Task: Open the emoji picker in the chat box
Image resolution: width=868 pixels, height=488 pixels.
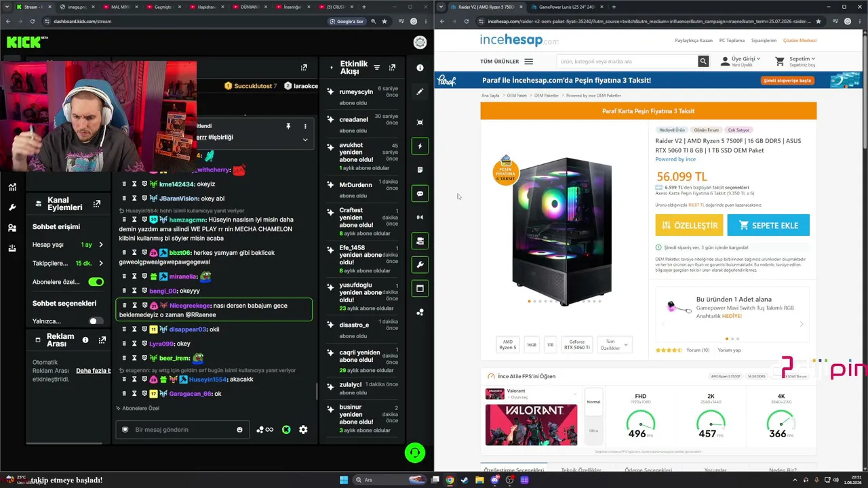Action: coord(239,430)
